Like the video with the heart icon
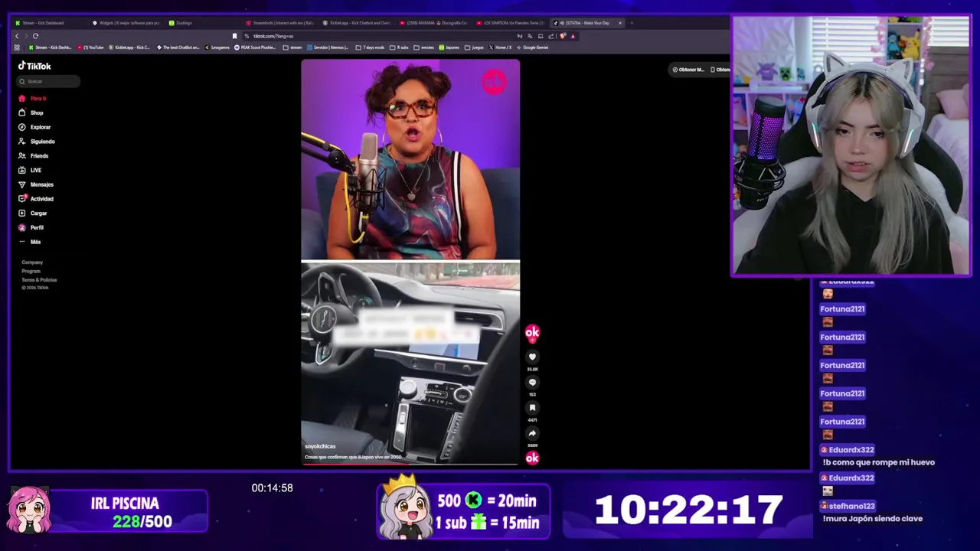980x551 pixels. (532, 357)
